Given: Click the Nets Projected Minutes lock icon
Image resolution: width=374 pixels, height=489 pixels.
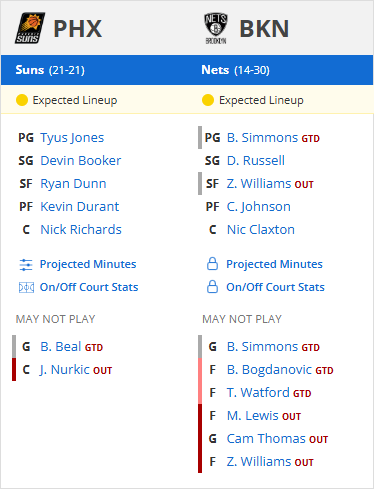Looking at the screenshot, I should [x=213, y=264].
